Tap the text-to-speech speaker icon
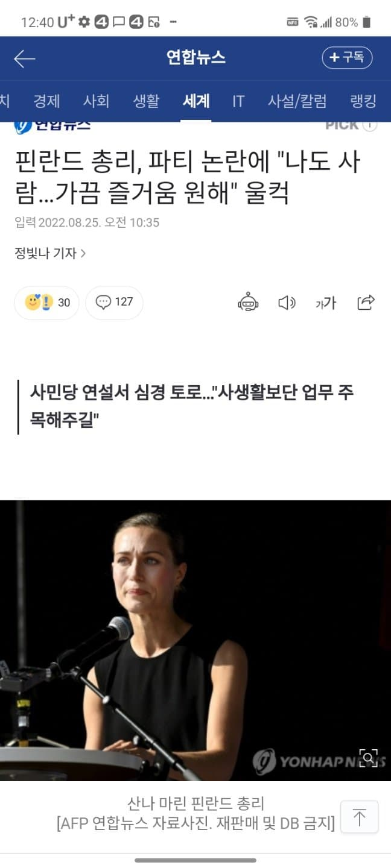 (287, 303)
